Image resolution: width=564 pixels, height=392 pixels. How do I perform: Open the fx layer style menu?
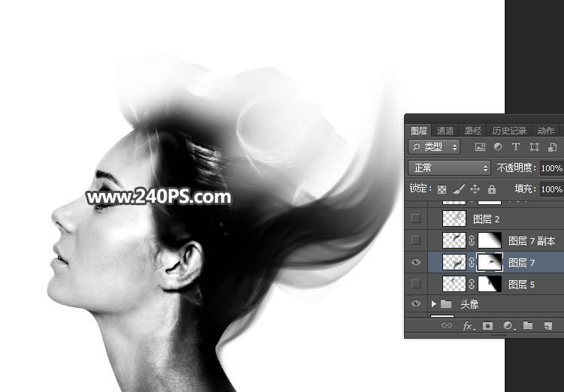(468, 326)
